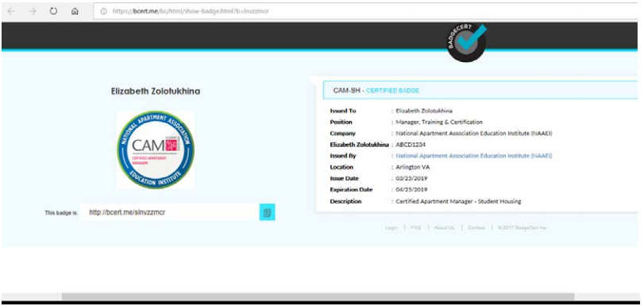Open the FAQ footer link
Image resolution: width=644 pixels, height=306 pixels.
415,228
